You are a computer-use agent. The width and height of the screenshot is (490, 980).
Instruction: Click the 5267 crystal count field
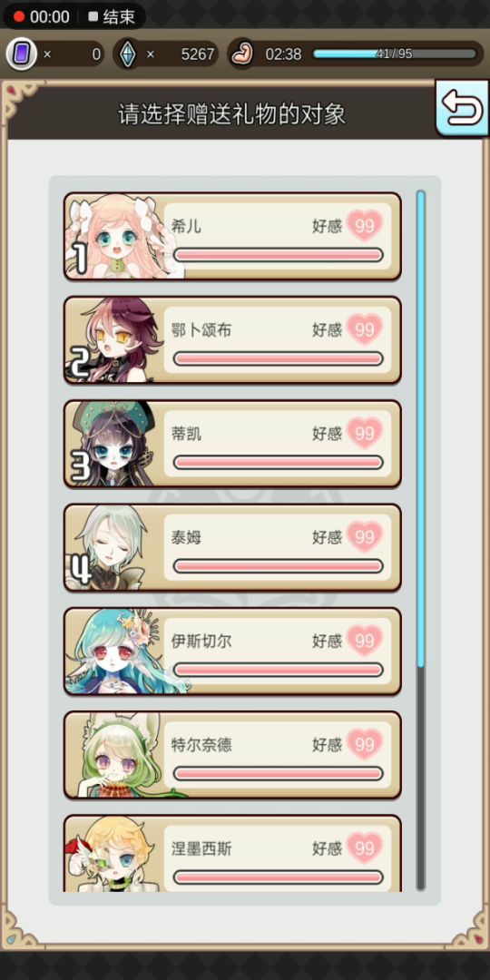tap(184, 54)
